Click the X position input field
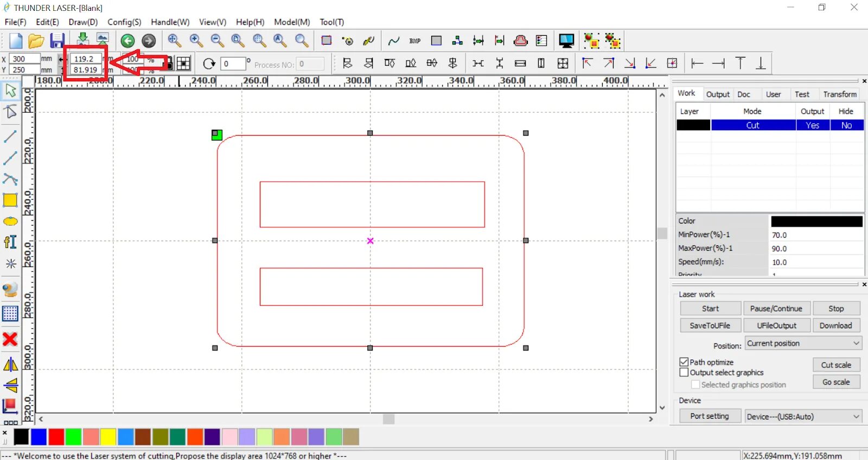This screenshot has width=868, height=460. pyautogui.click(x=24, y=59)
